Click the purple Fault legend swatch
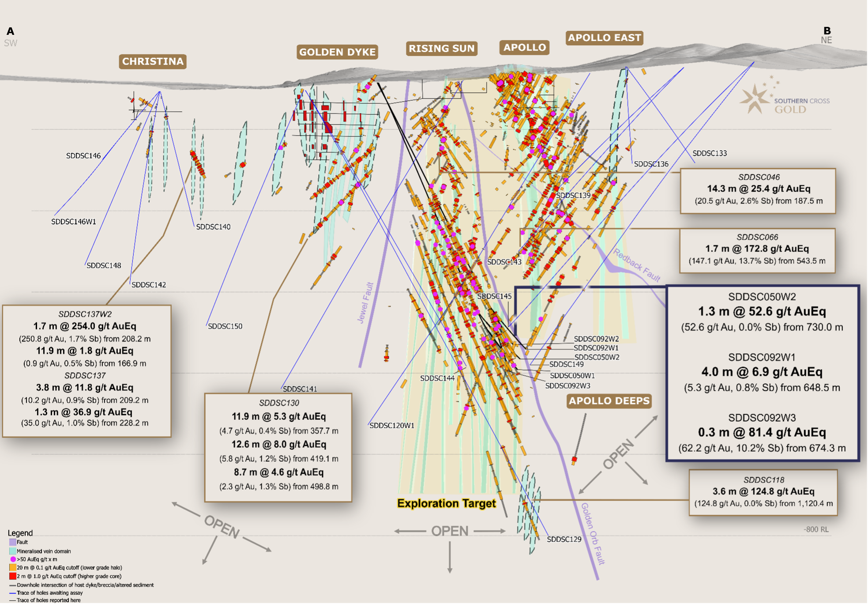The width and height of the screenshot is (868, 604). pyautogui.click(x=12, y=542)
